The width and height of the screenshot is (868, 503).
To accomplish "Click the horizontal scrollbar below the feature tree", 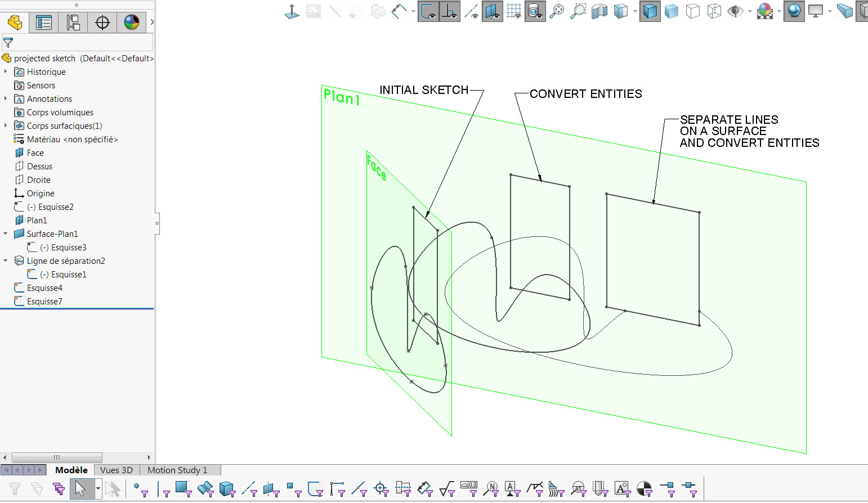I will (x=56, y=457).
